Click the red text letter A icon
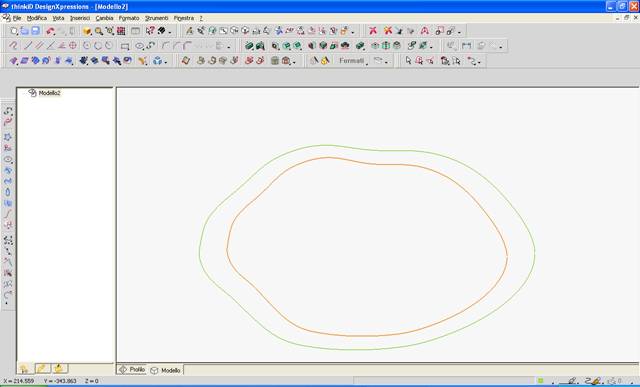This screenshot has height=387, width=640. click(x=424, y=31)
